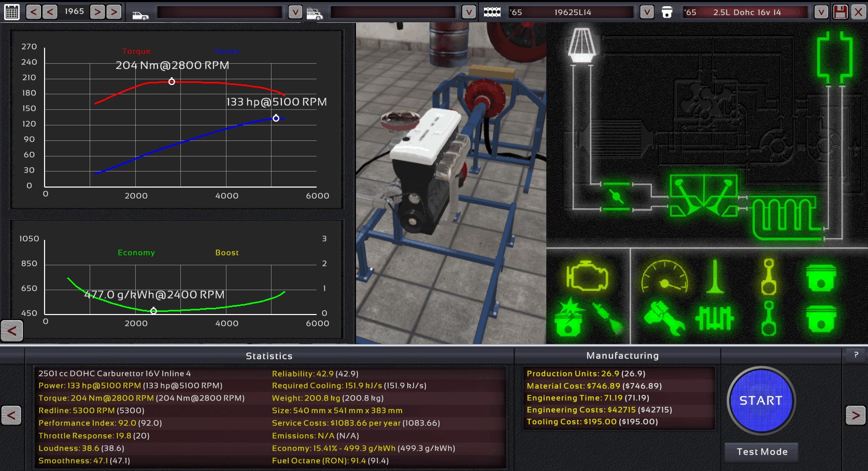The image size is (868, 471).
Task: Save the engine with the floppy disk icon
Action: pos(840,11)
